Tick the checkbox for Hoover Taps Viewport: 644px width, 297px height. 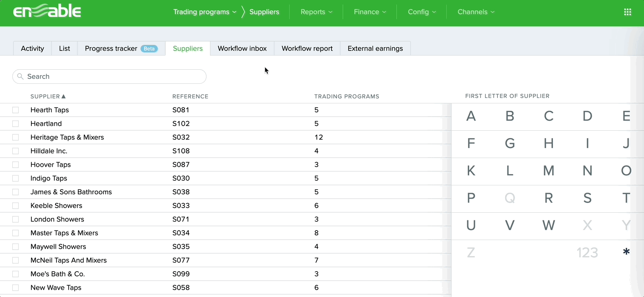click(x=15, y=164)
